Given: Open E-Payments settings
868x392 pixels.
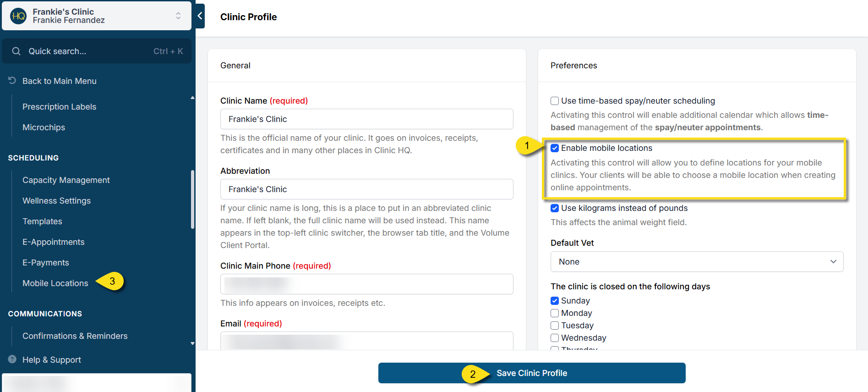Looking at the screenshot, I should [46, 263].
